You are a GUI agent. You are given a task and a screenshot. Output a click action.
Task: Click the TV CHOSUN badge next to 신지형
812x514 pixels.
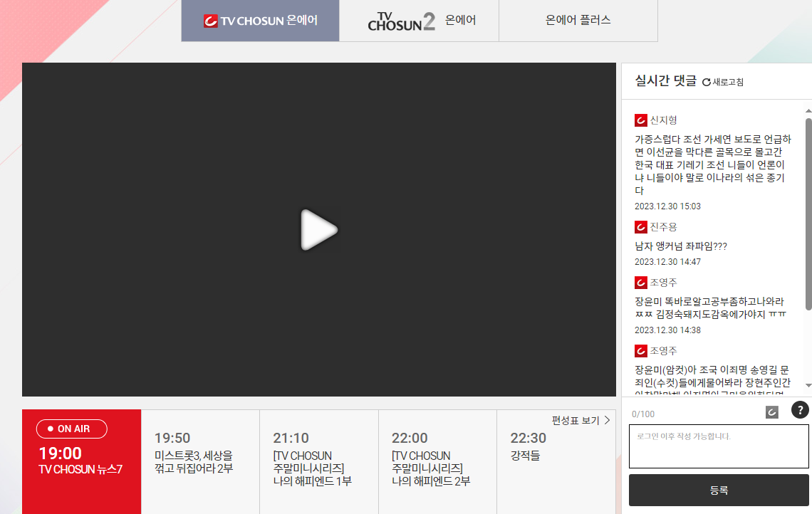pos(640,120)
